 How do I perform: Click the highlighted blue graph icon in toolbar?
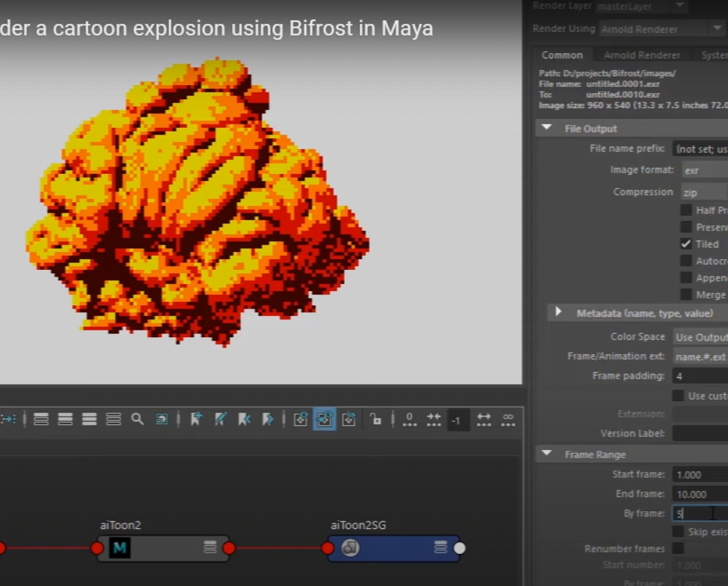(x=325, y=419)
